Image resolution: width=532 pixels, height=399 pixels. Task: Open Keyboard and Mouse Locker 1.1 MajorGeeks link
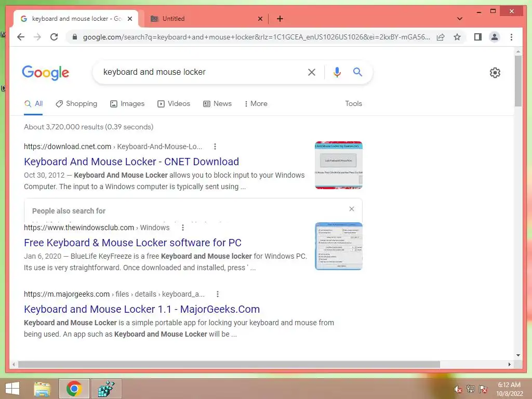(x=142, y=309)
